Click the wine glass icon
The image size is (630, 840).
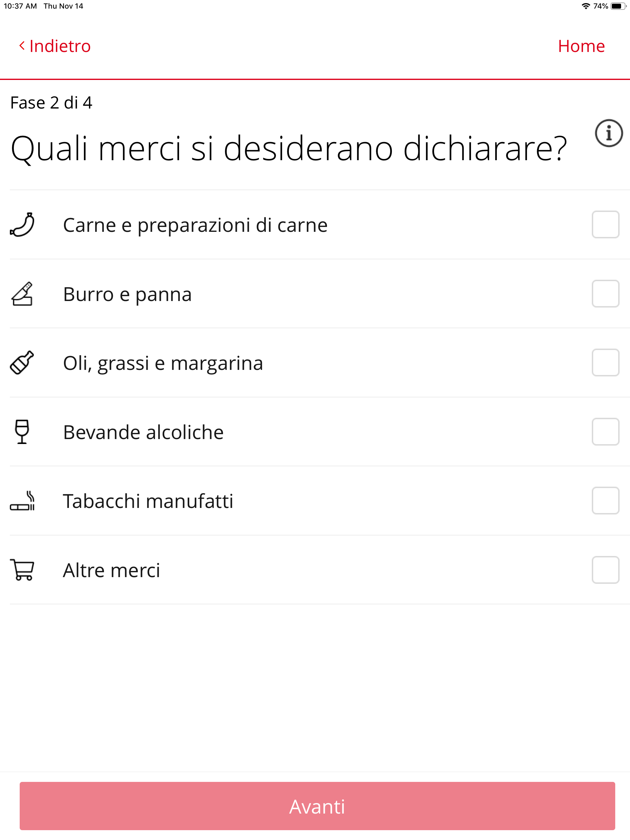[22, 432]
